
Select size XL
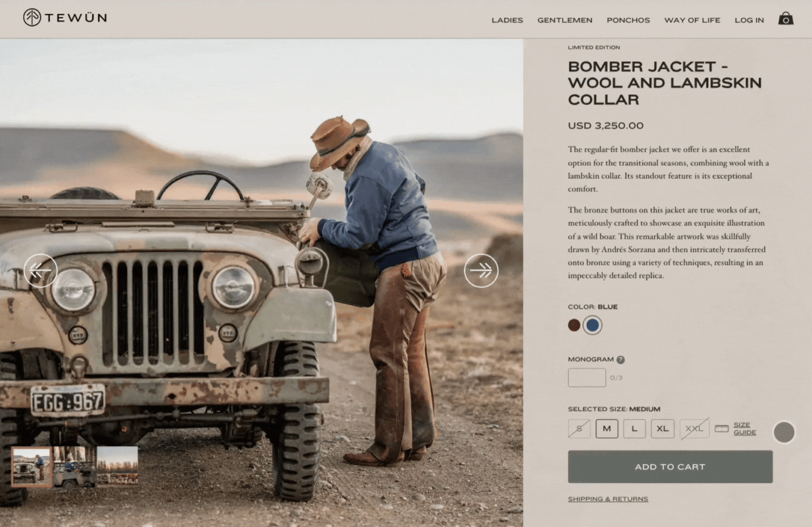pyautogui.click(x=663, y=429)
